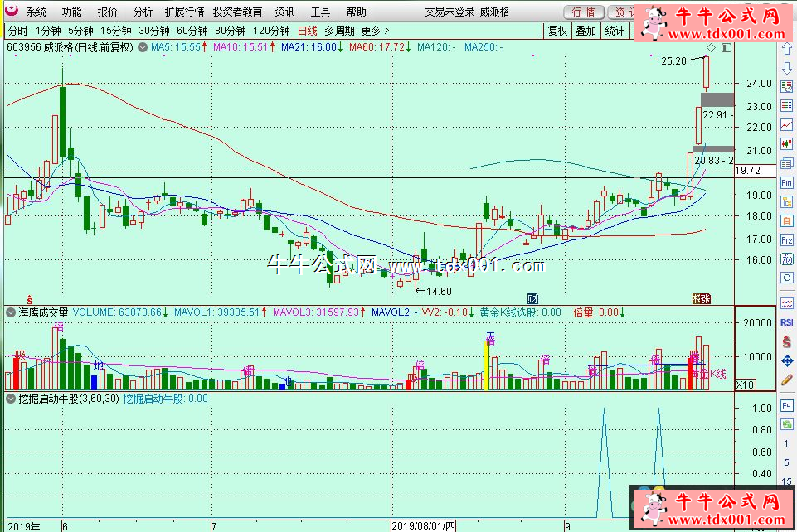Click the 行情 button at top
This screenshot has width=797, height=532.
[584, 12]
